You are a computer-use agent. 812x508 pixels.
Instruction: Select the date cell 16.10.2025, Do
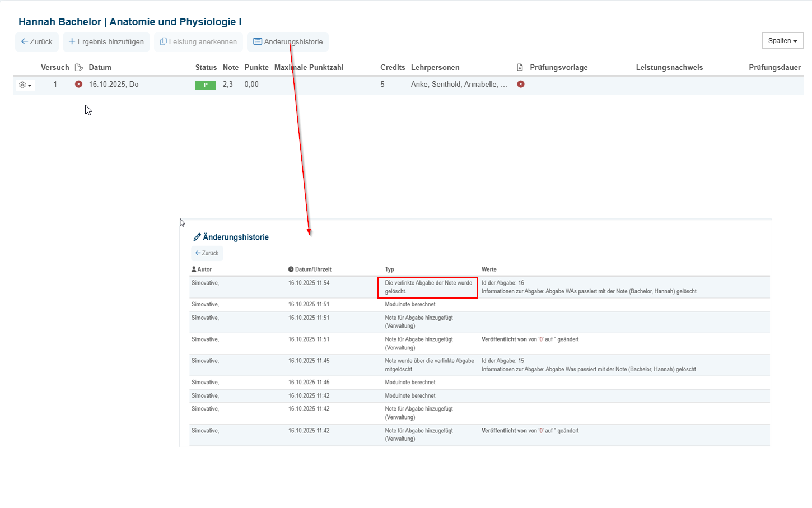click(x=114, y=84)
